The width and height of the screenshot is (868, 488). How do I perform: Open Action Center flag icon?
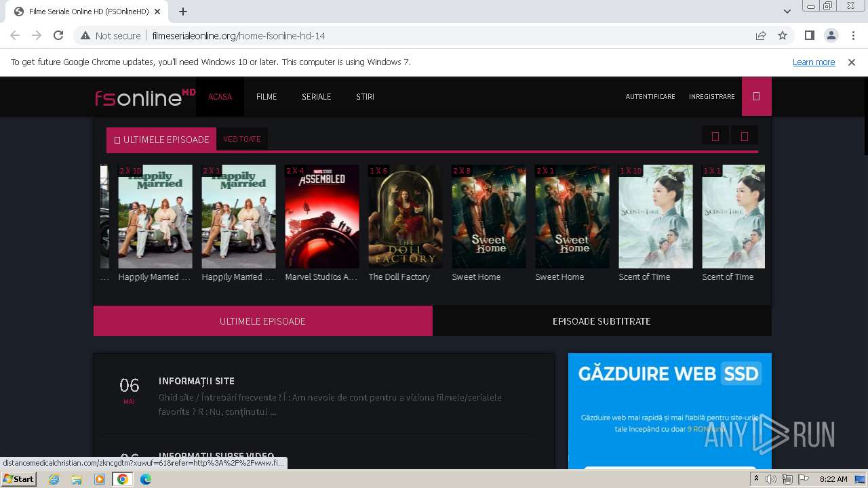coord(804,479)
